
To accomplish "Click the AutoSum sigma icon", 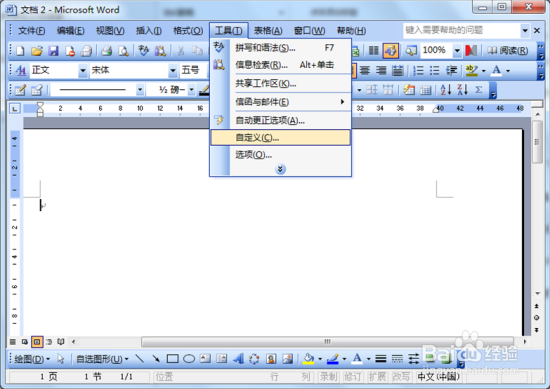I will 479,90.
